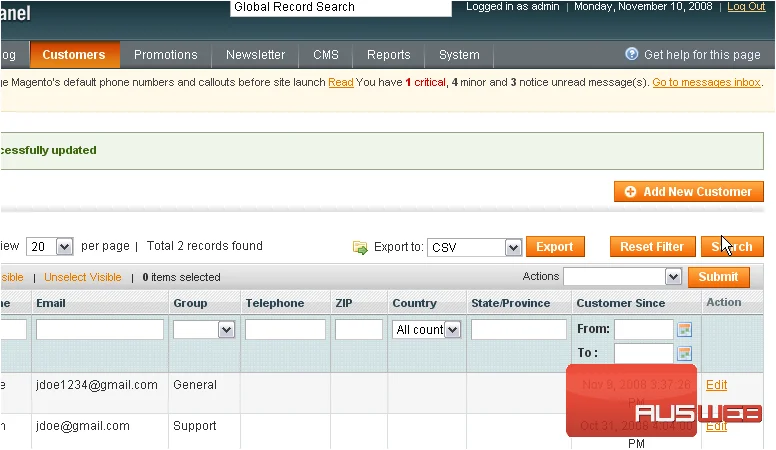Image resolution: width=776 pixels, height=450 pixels.
Task: Open the System menu
Action: pos(459,54)
